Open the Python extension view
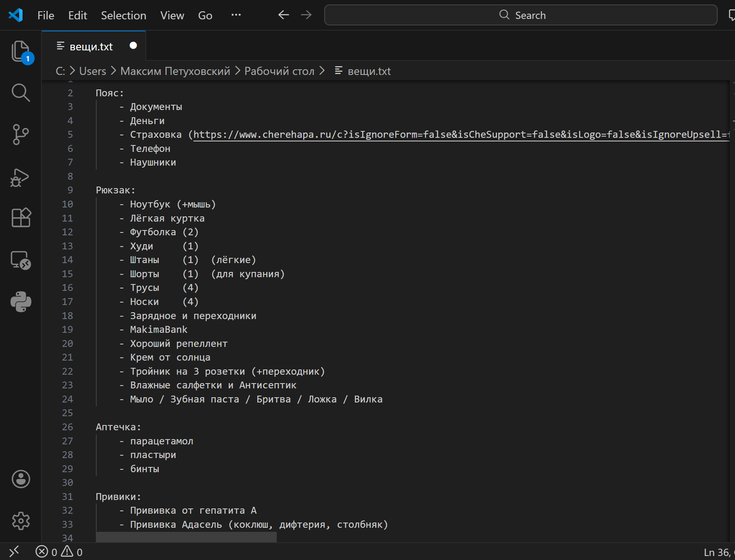 (21, 302)
